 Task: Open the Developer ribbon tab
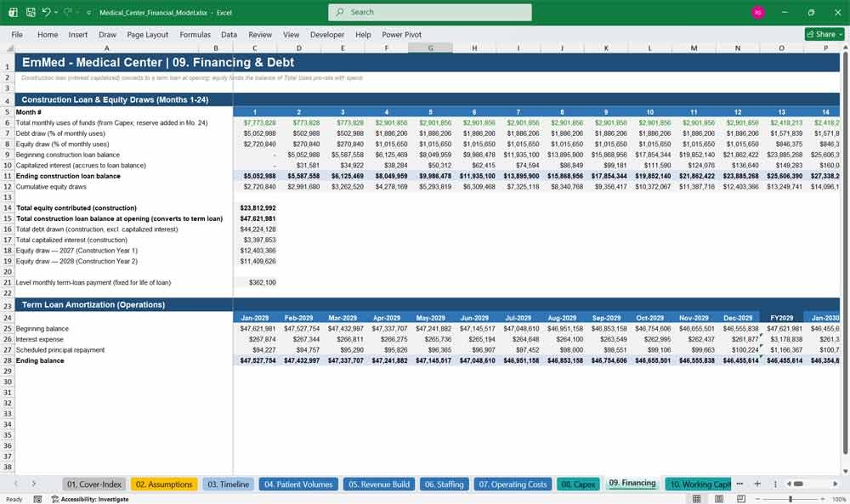pos(327,34)
